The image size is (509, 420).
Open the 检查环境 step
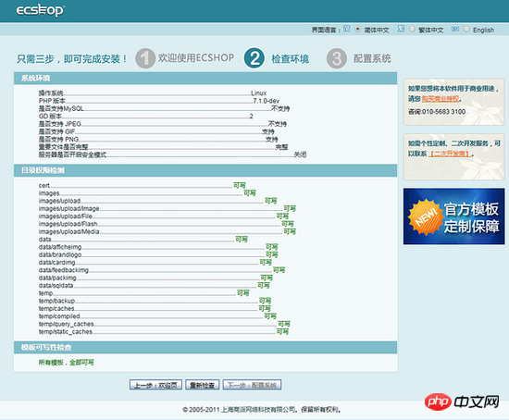click(x=290, y=59)
